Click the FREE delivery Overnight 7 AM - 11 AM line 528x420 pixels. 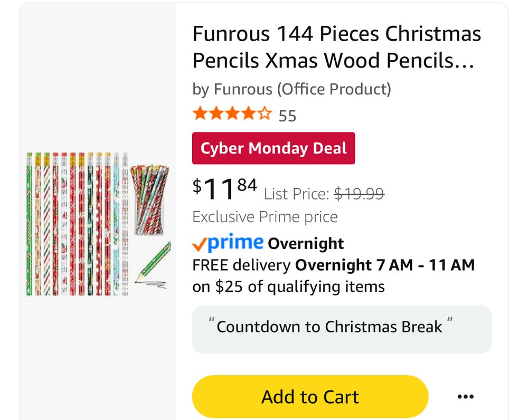333,265
